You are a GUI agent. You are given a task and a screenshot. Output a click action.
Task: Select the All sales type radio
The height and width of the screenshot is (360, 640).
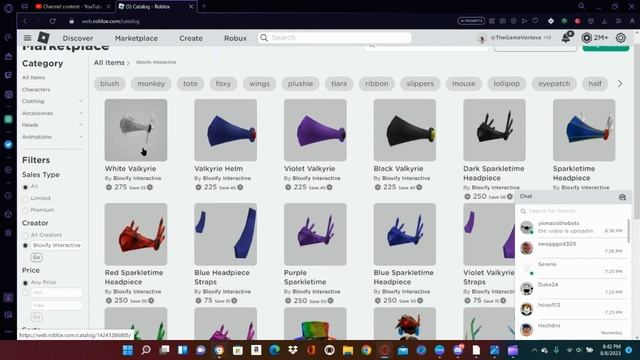[25, 187]
